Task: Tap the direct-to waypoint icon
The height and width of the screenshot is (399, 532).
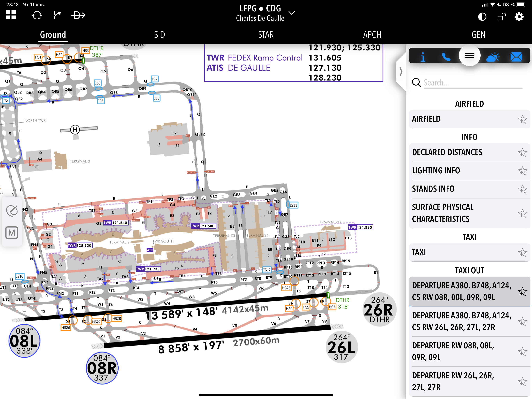Action: pos(78,15)
